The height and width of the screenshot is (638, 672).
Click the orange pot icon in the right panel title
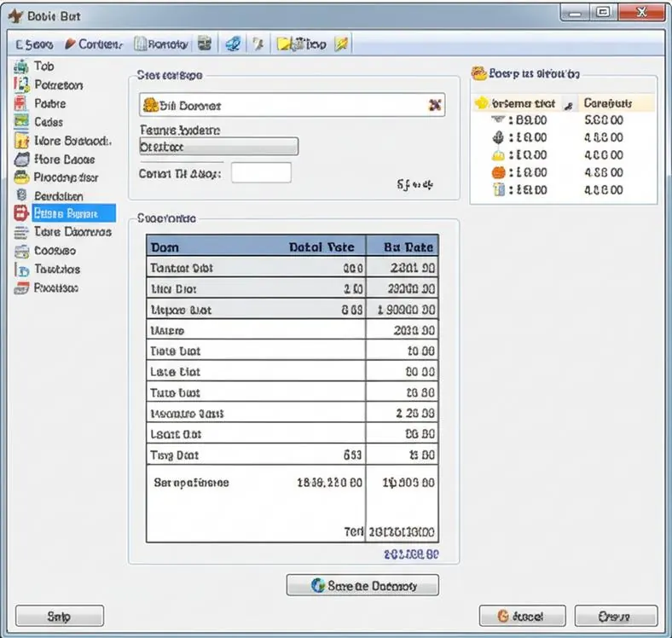coord(478,72)
